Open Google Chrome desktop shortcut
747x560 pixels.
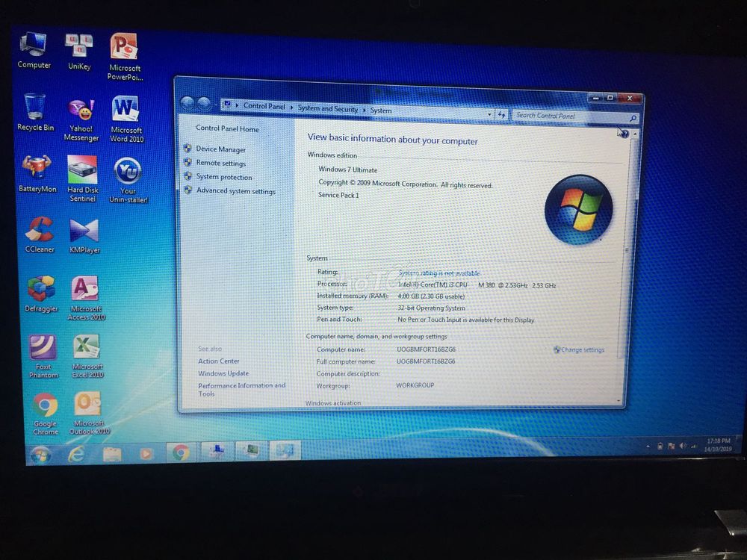pyautogui.click(x=46, y=414)
